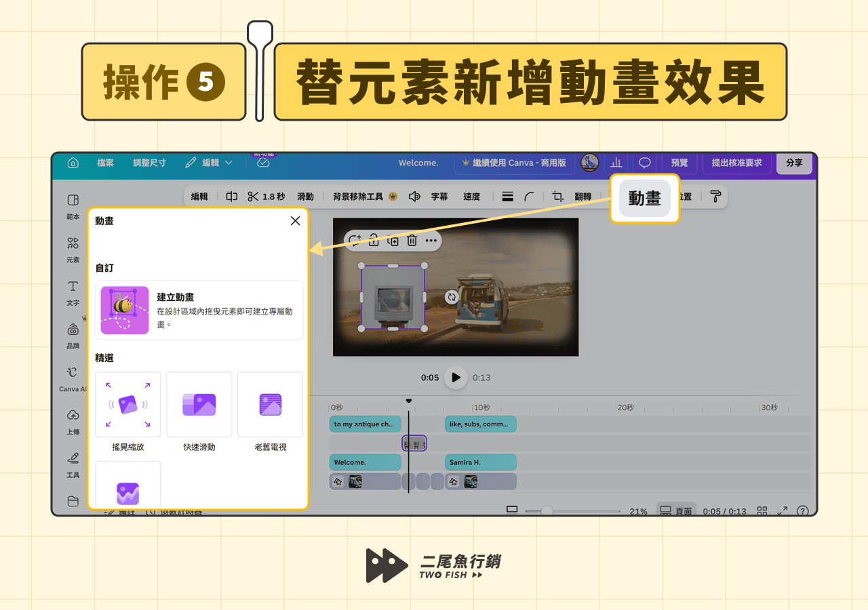Select the TV element on canvas
Viewport: 868px width, 610px height.
[x=393, y=298]
